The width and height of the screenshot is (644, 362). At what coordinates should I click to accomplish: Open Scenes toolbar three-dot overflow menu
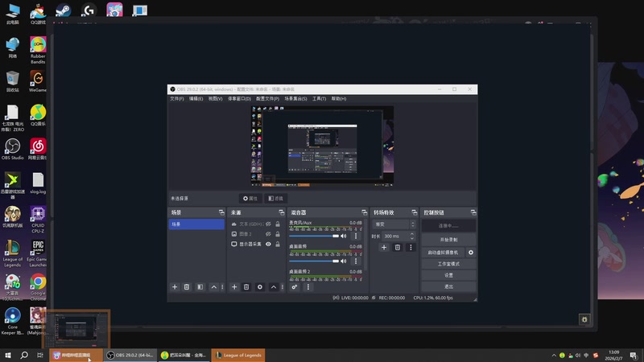click(x=223, y=287)
